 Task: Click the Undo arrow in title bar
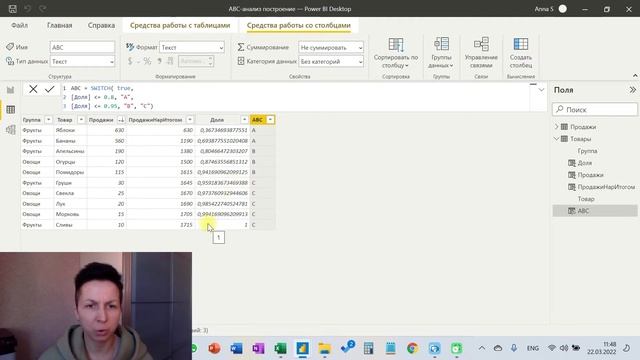pyautogui.click(x=27, y=9)
